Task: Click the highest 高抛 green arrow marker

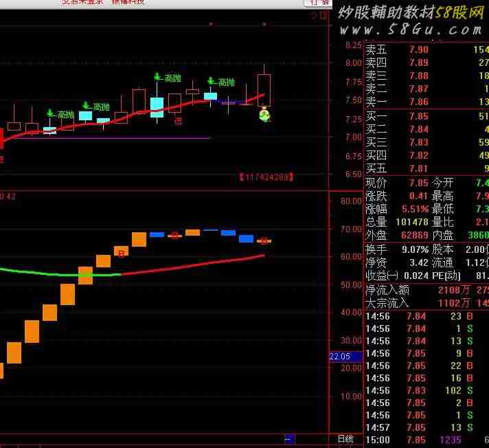Action: pos(158,76)
